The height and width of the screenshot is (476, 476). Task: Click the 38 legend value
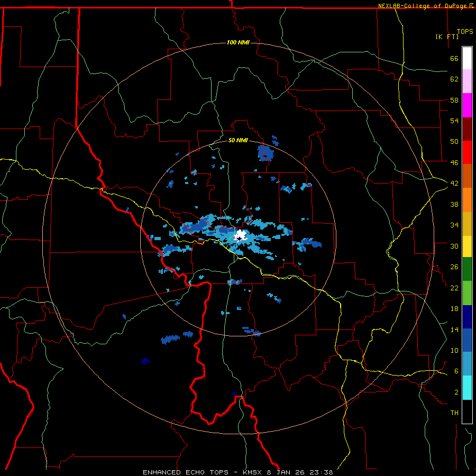click(x=454, y=204)
